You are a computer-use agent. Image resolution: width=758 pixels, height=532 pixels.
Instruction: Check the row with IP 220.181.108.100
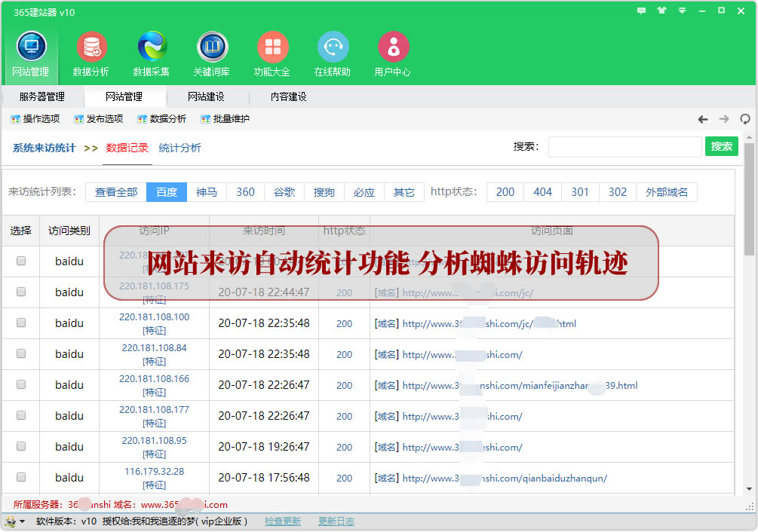click(21, 323)
